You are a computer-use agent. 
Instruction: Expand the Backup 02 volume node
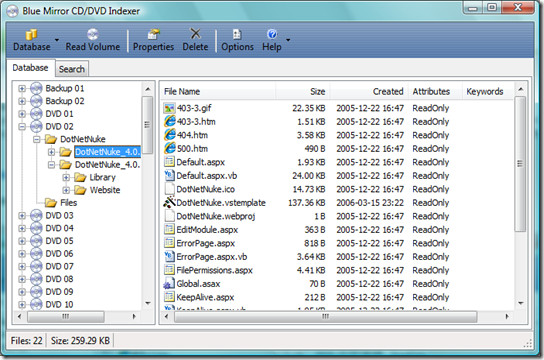tap(22, 101)
